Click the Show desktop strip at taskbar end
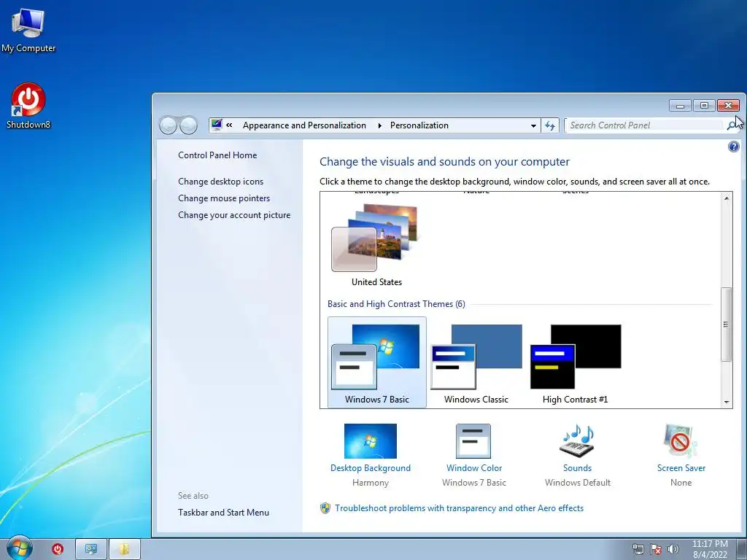 742,549
